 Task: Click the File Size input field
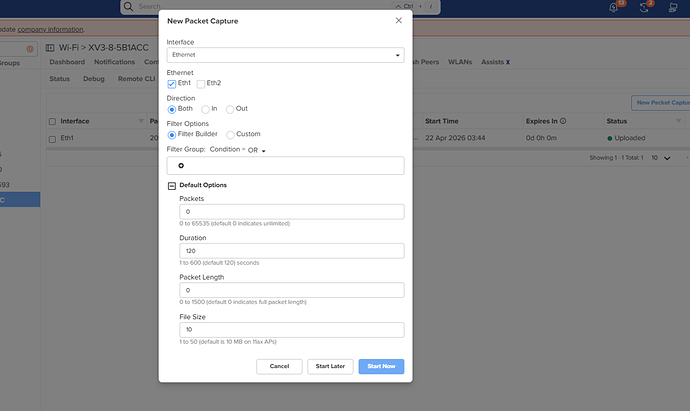click(x=292, y=330)
